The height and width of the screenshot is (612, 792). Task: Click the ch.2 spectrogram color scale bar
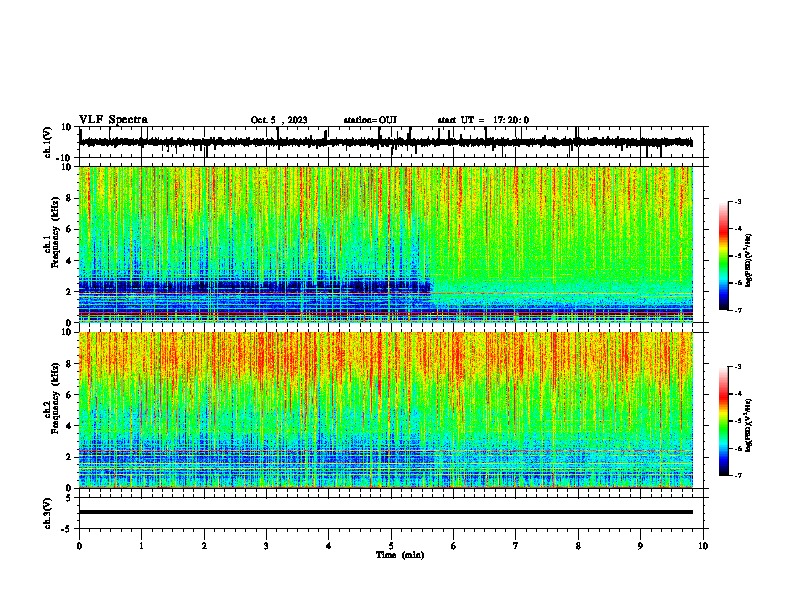724,421
